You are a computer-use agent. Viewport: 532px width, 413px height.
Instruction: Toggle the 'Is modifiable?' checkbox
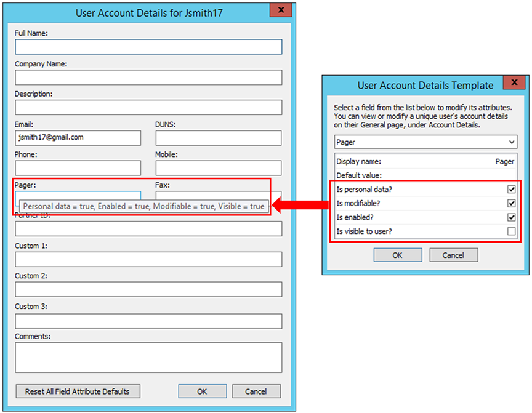(511, 203)
